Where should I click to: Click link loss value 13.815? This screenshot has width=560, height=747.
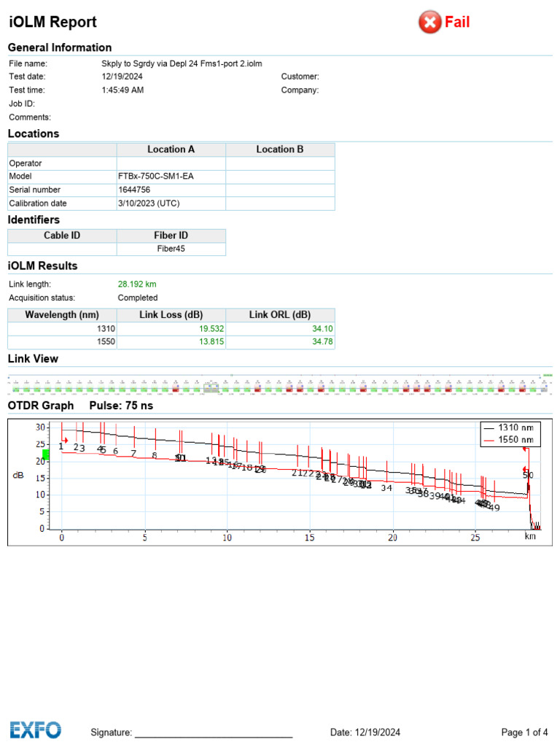coord(211,342)
